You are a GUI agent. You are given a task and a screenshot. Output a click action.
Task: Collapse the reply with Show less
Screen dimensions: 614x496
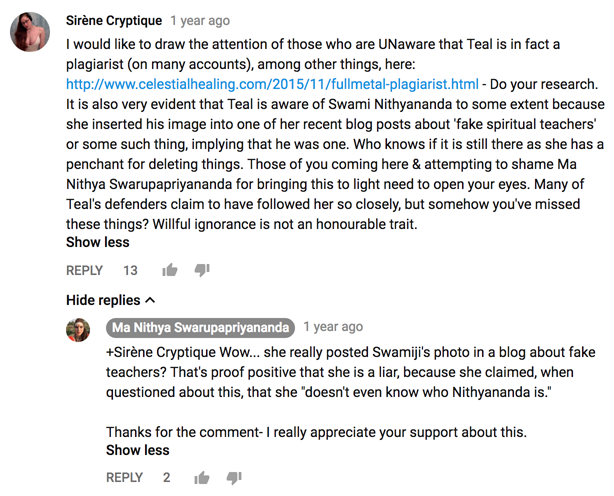(137, 450)
